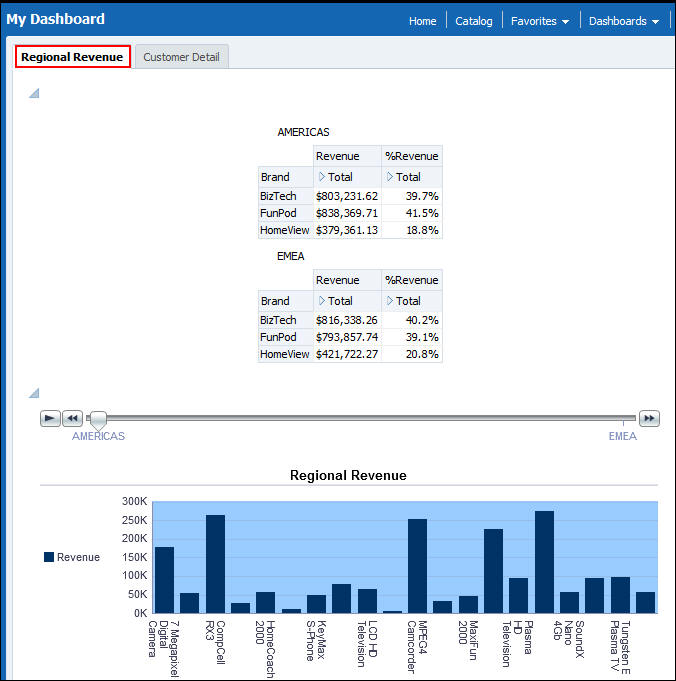Click the Plasma HD Television chart bar
The width and height of the screenshot is (676, 681).
(519, 595)
